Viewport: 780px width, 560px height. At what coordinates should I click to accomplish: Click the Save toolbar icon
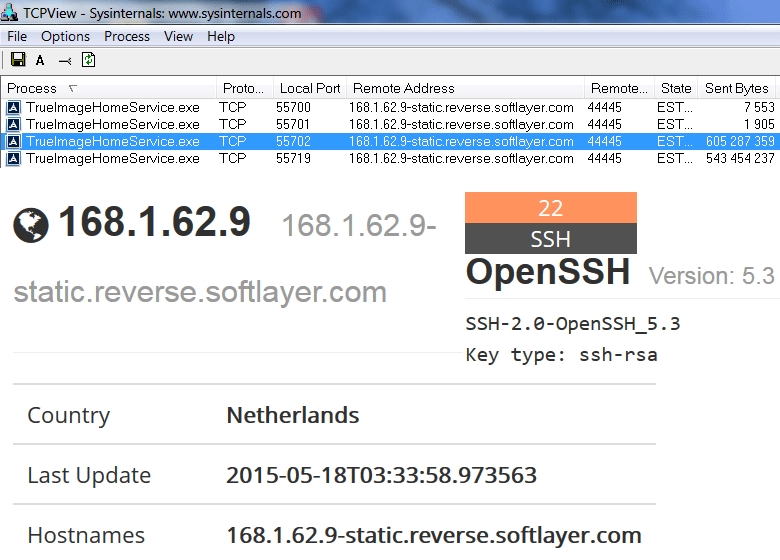pyautogui.click(x=18, y=60)
